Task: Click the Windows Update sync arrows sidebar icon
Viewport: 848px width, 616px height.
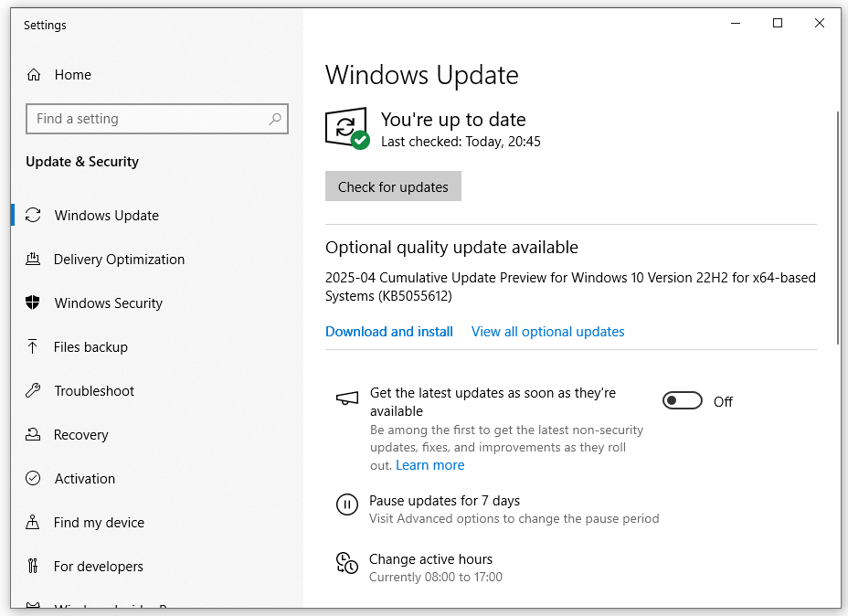Action: click(x=33, y=216)
